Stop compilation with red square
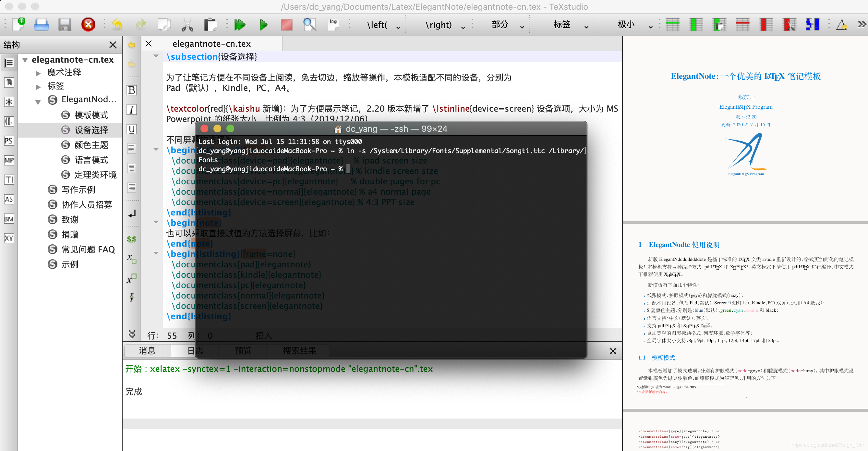 click(286, 25)
